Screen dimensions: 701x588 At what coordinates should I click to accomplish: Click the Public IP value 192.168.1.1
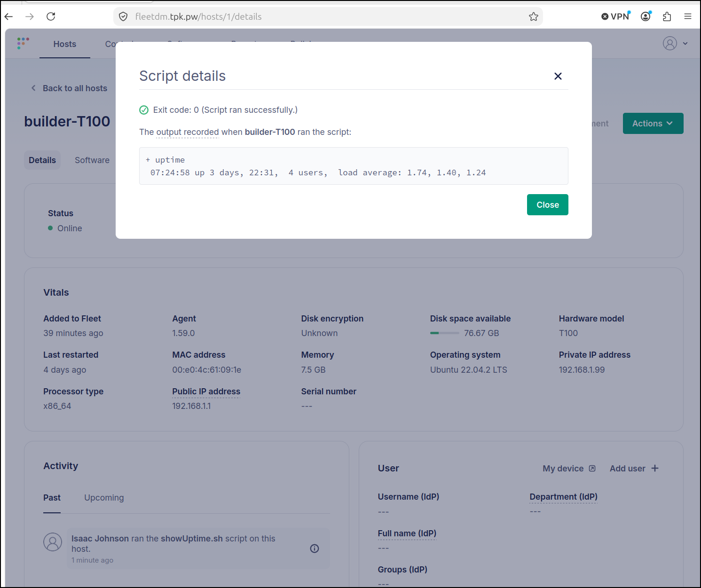point(191,406)
